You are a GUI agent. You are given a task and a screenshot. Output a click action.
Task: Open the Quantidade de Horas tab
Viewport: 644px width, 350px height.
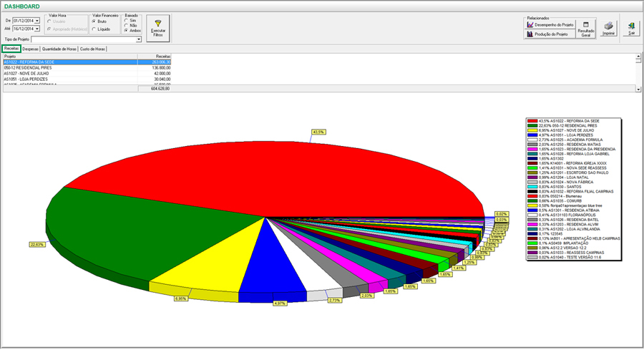pyautogui.click(x=59, y=49)
